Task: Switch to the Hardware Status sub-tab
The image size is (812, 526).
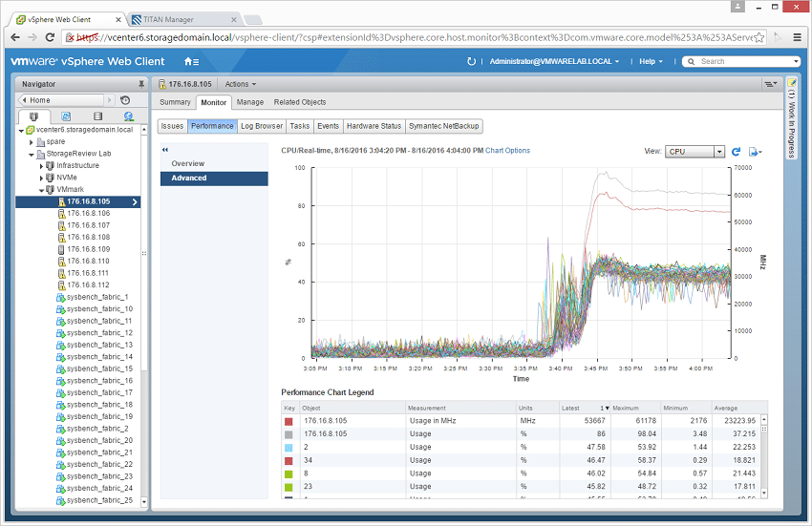Action: click(x=374, y=126)
